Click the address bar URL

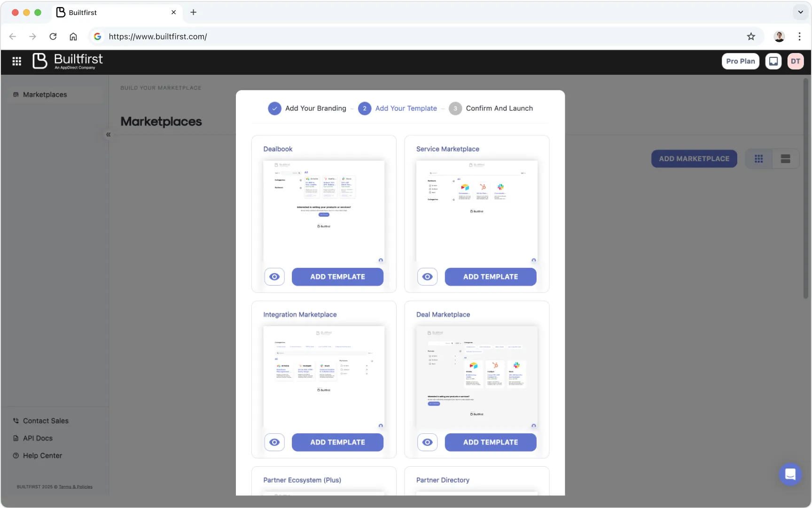tap(158, 36)
